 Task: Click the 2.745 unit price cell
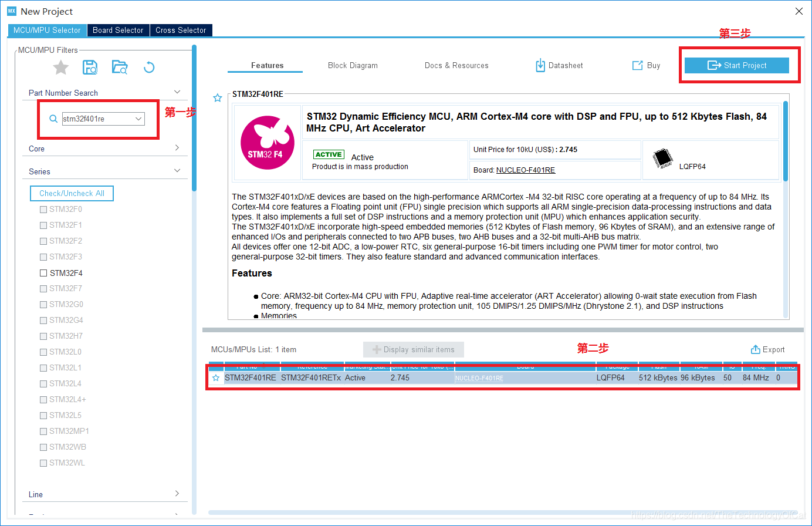[x=400, y=378]
